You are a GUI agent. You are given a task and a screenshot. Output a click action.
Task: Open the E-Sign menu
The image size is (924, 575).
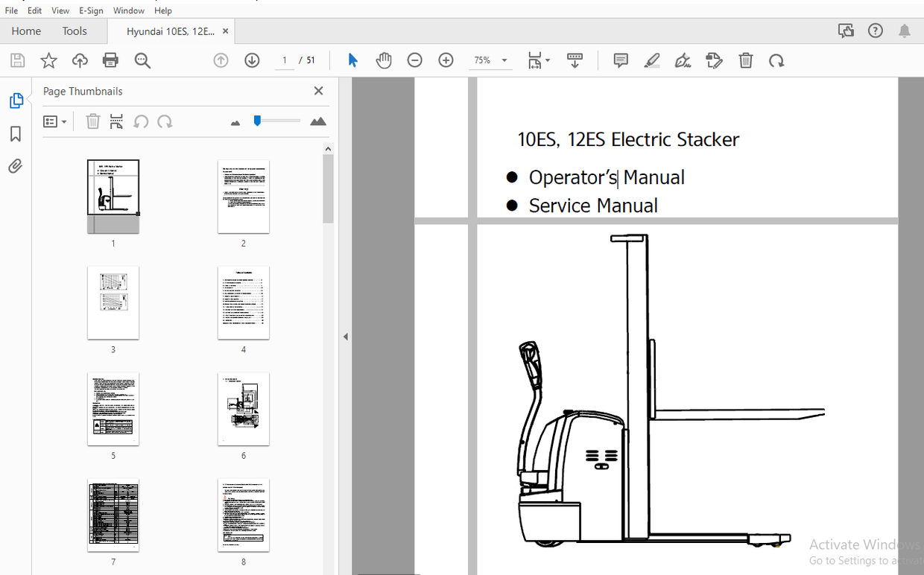coord(90,10)
